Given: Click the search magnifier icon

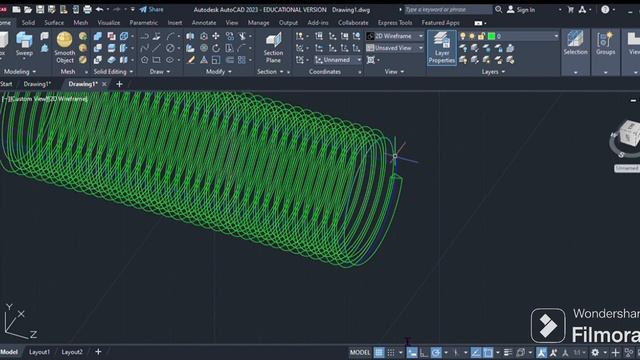Looking at the screenshot, I should pyautogui.click(x=498, y=9).
